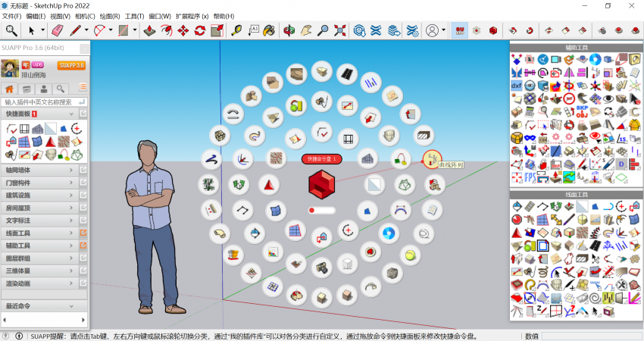Select the Zoom magnifier tool
Image resolution: width=644 pixels, height=341 pixels.
(x=324, y=30)
